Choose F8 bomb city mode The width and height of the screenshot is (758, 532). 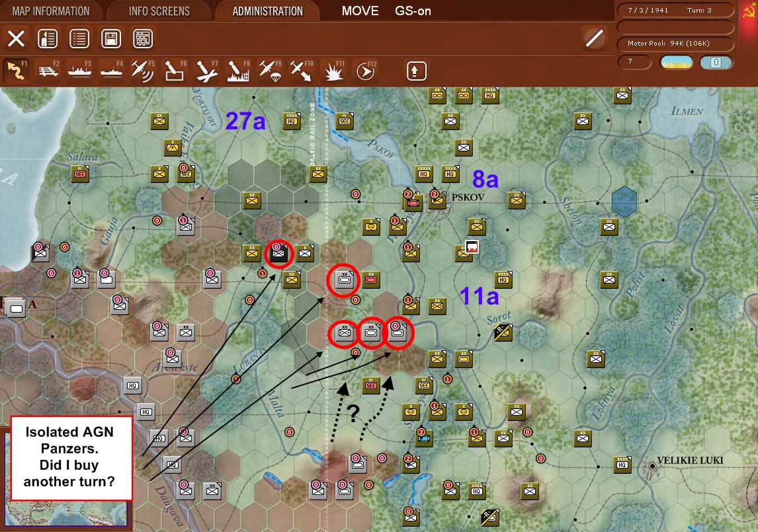point(238,71)
